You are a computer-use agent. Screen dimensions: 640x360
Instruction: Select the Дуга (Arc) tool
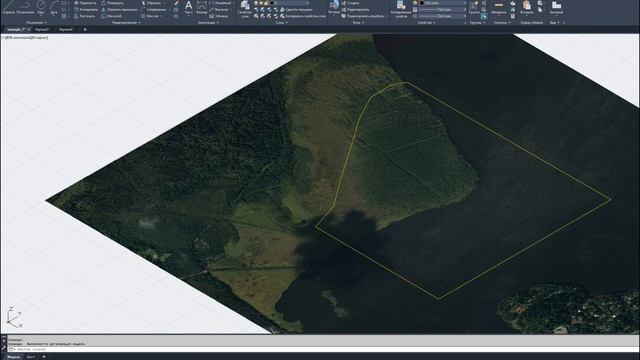(x=54, y=7)
